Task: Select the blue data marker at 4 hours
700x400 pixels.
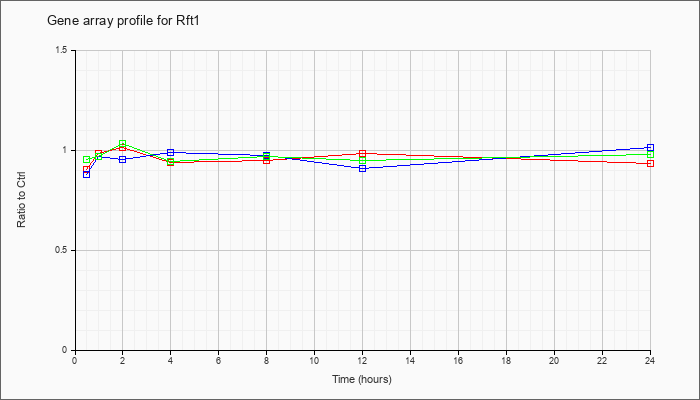Action: [x=171, y=152]
